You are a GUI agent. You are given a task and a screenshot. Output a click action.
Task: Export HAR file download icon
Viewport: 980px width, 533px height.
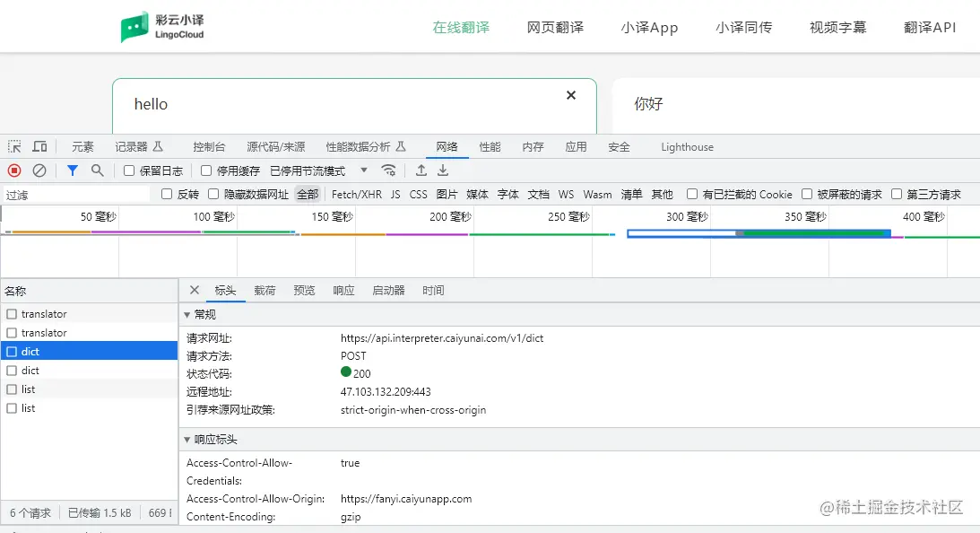[x=443, y=170]
